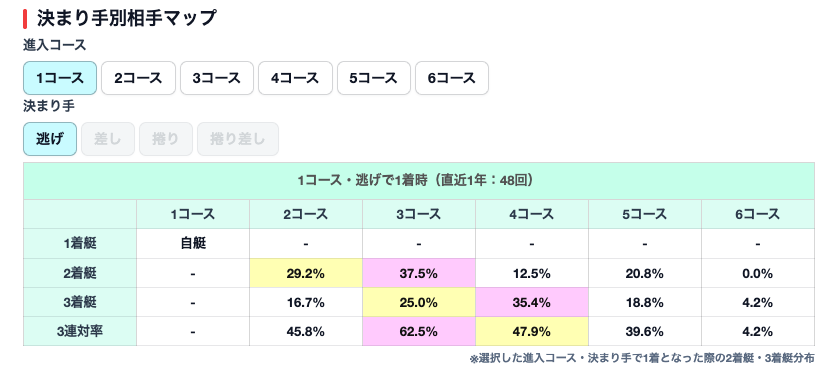The height and width of the screenshot is (379, 833).
Task: Click the pink 62.5% 3連対率 cell
Action: pos(419,332)
